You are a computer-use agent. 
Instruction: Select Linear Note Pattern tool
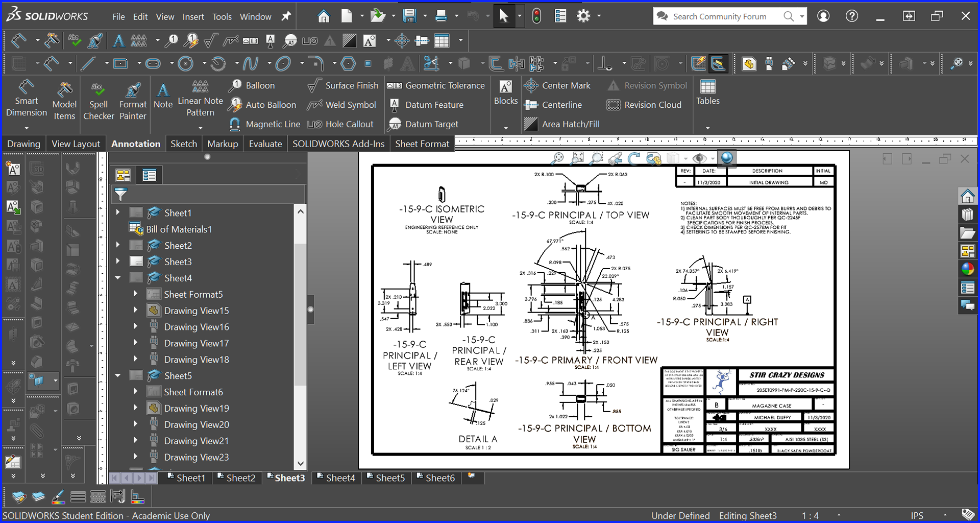[x=200, y=99]
